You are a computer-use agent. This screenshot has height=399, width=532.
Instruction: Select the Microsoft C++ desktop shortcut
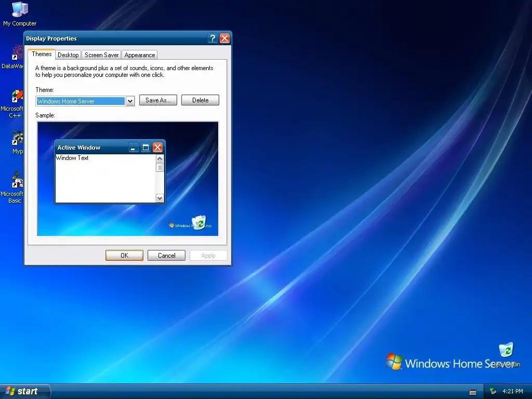pos(14,104)
